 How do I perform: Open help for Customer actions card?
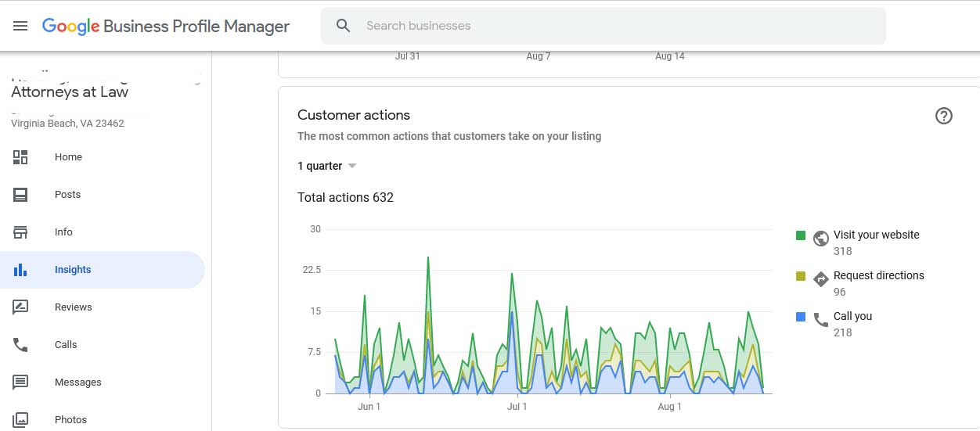tap(944, 116)
